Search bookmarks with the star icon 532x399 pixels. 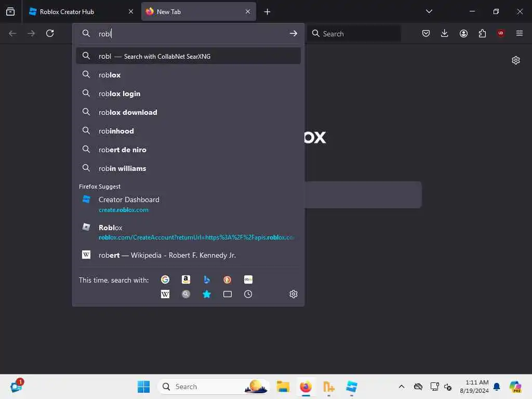[x=207, y=294]
